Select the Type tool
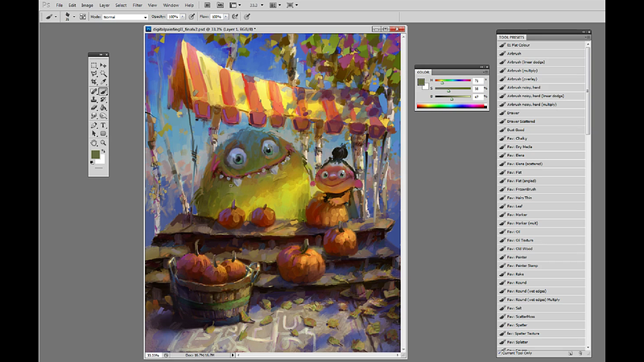This screenshot has width=644, height=362. click(x=103, y=125)
